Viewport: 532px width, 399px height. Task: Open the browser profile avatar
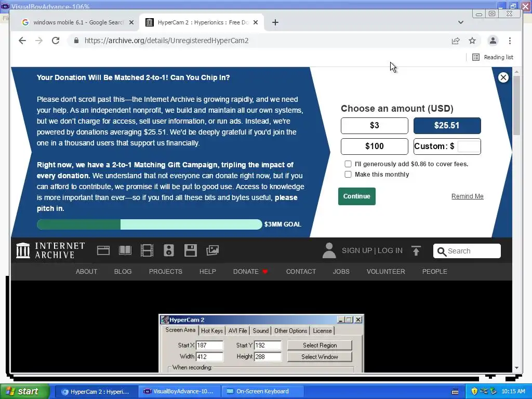(493, 41)
